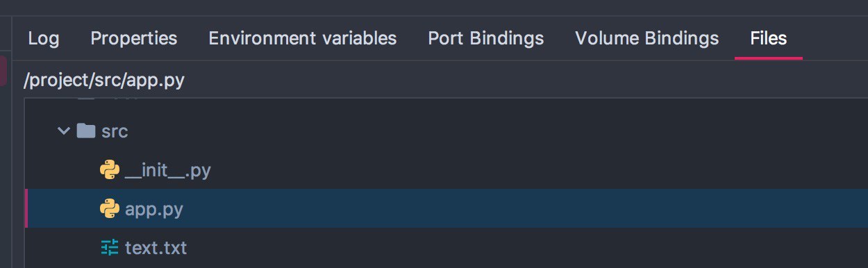Select the app.py file name

click(x=154, y=209)
